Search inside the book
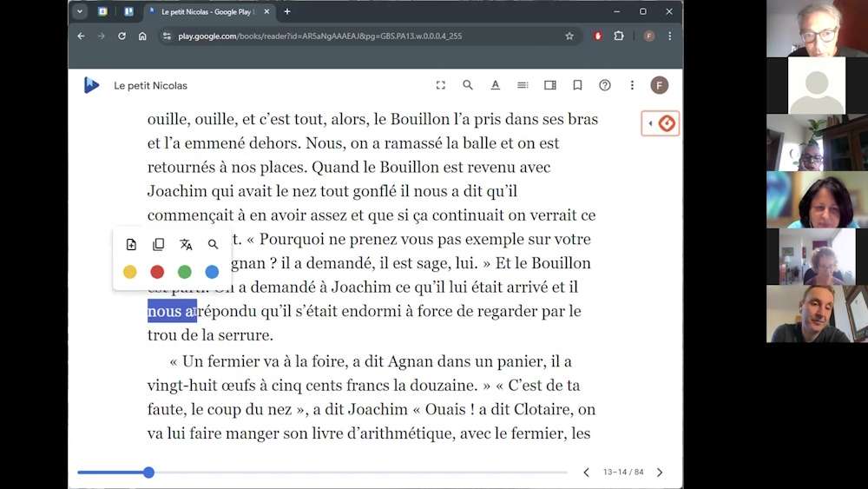868x489 pixels. pos(468,85)
